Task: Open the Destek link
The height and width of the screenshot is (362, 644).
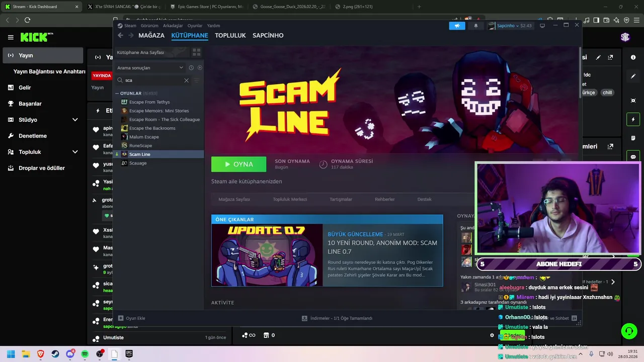Action: coord(425,199)
